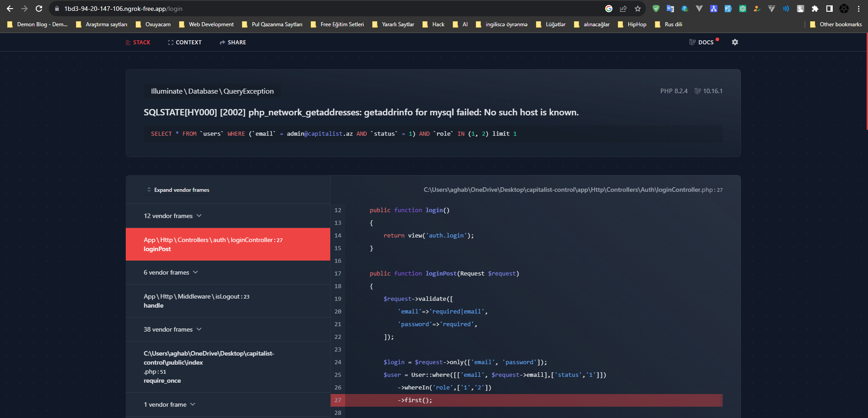Open Hack bookmark folder
This screenshot has width=868, height=418.
click(433, 24)
